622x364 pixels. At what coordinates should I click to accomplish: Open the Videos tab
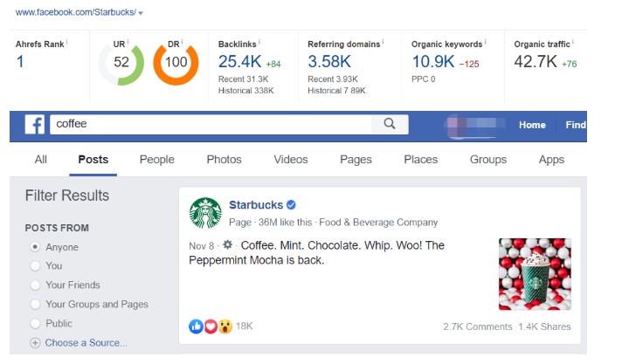291,160
